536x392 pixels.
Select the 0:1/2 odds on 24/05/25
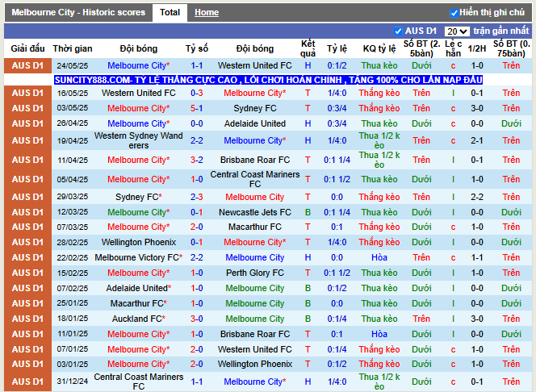tap(337, 65)
